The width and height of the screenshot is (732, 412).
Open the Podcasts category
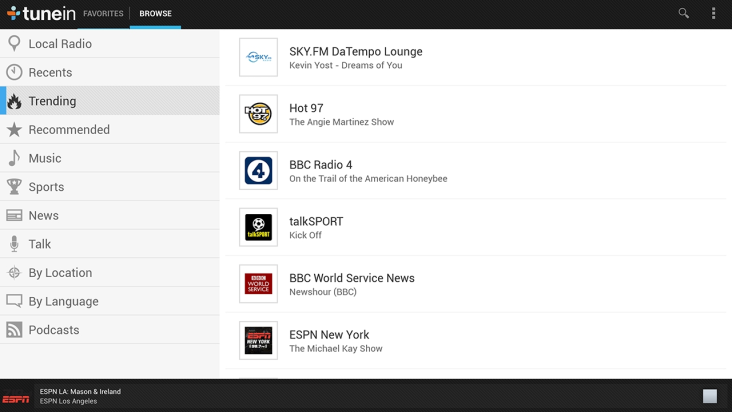pyautogui.click(x=110, y=330)
